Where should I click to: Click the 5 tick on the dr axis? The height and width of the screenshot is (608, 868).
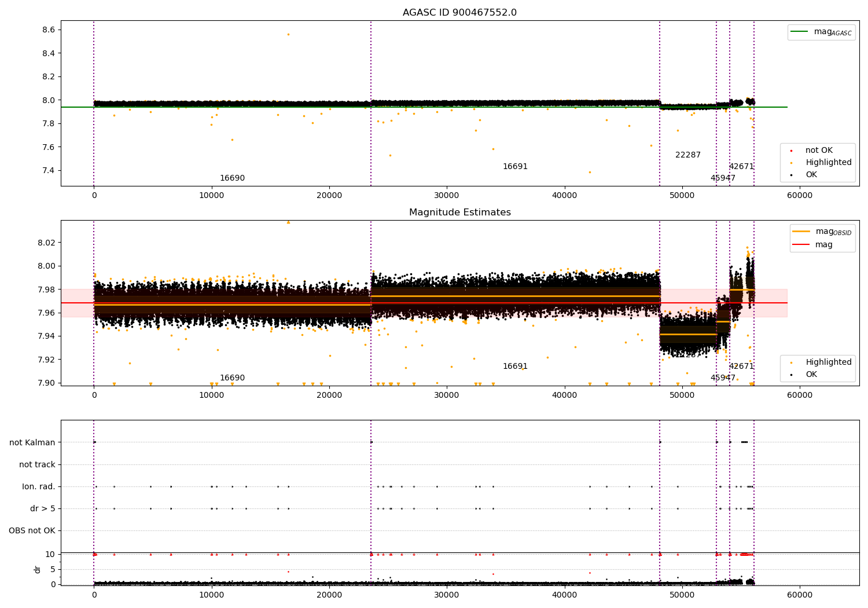(x=53, y=569)
